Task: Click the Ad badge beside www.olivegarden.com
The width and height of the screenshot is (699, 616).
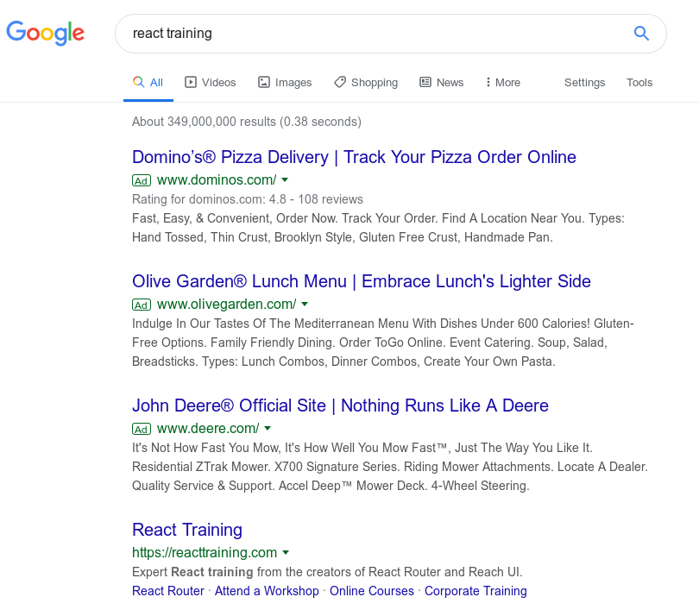Action: coord(142,305)
